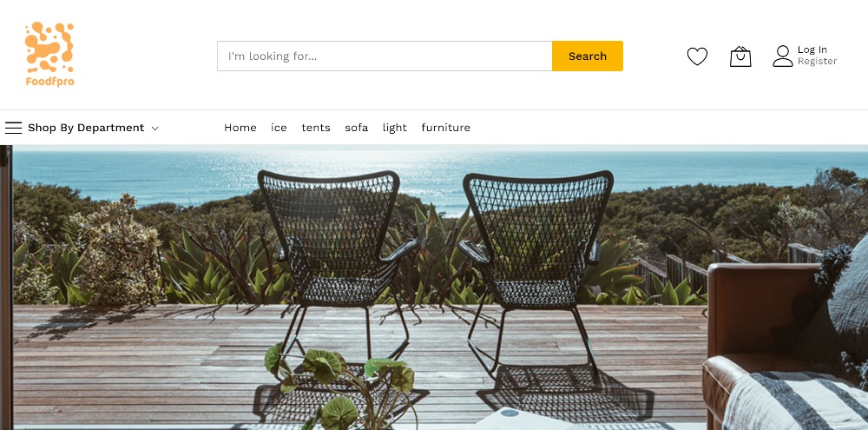Screen dimensions: 868x430
Task: Click the Register link
Action: coord(817,62)
